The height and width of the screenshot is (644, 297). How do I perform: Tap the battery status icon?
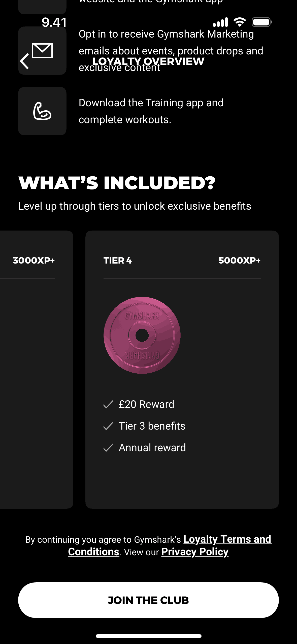coord(261,22)
